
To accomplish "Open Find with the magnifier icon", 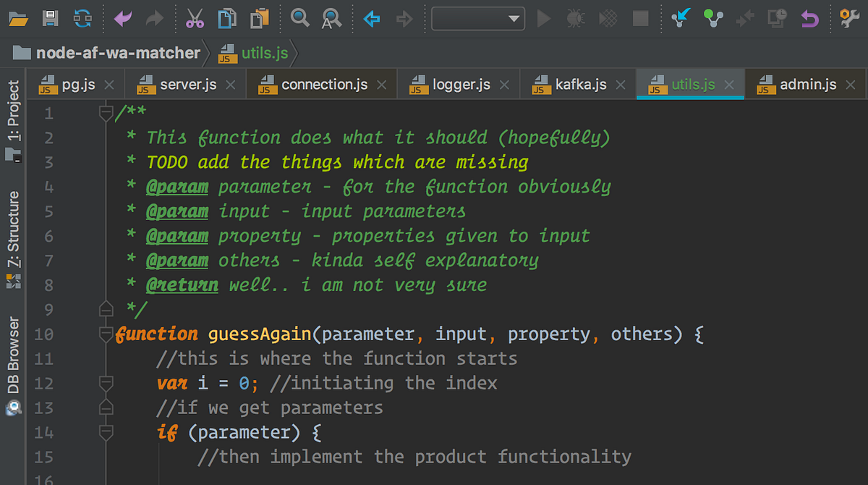I will pos(299,18).
